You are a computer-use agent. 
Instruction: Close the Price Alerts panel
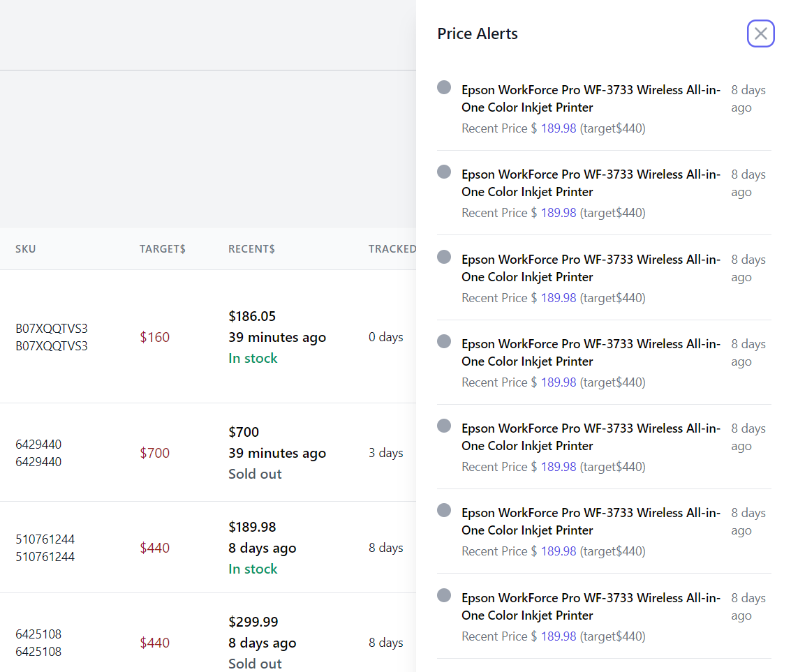pyautogui.click(x=760, y=33)
